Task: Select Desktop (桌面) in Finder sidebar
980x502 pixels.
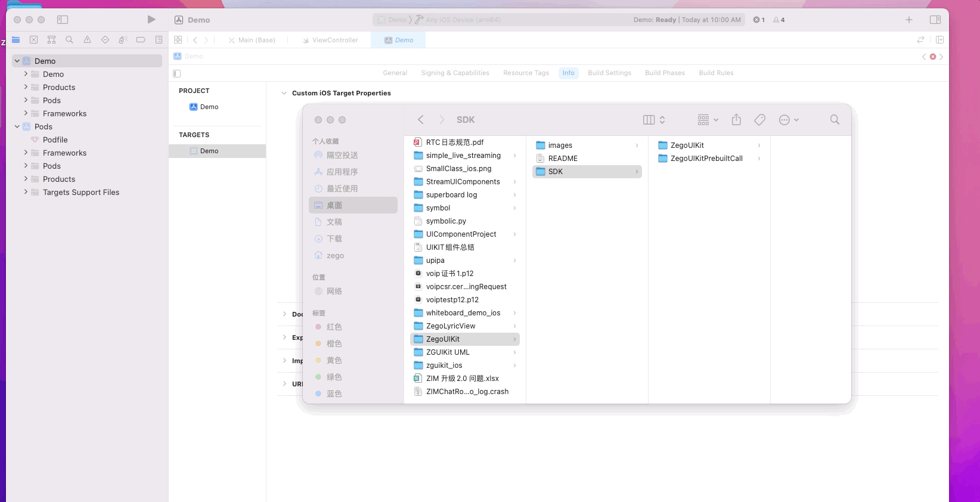Action: coord(353,205)
